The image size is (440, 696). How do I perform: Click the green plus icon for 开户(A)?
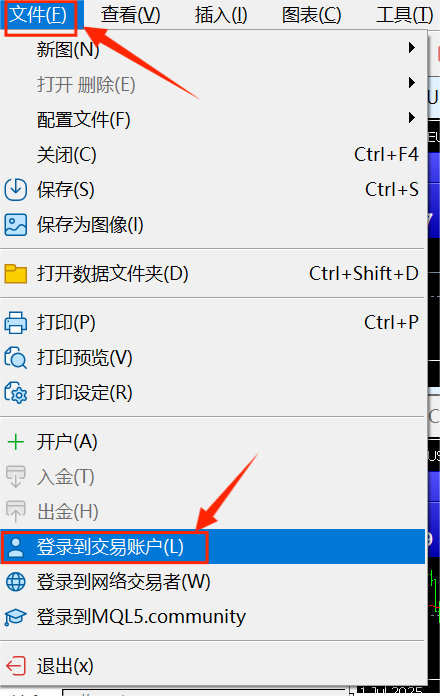click(x=16, y=442)
